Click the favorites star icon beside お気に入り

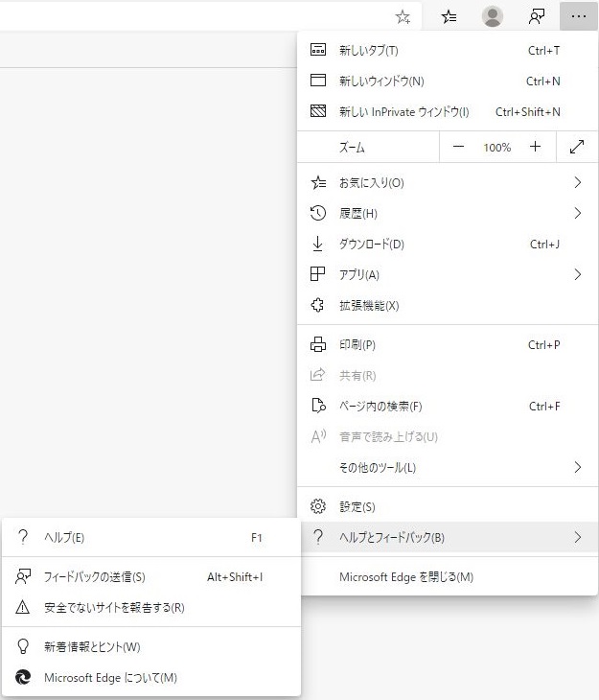pyautogui.click(x=318, y=182)
